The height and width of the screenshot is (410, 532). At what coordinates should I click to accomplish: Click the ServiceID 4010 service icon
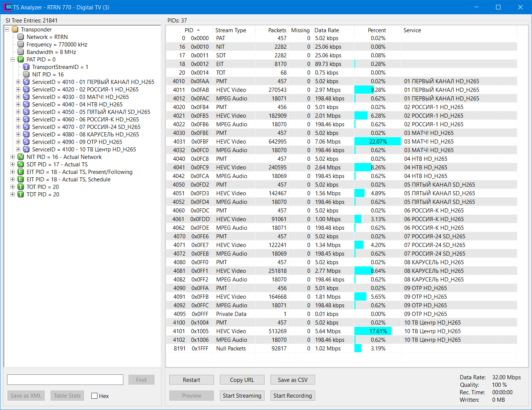point(26,82)
